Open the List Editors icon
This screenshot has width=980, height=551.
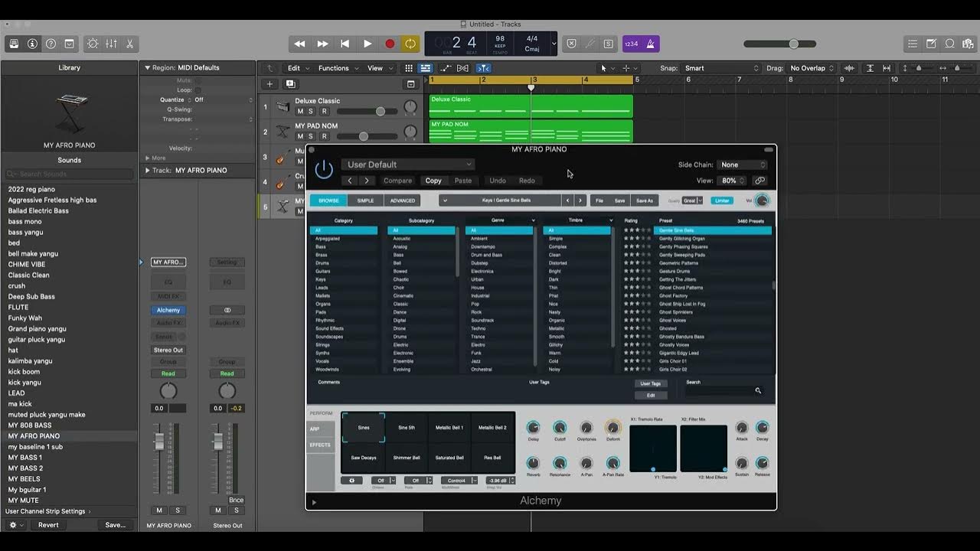point(913,44)
